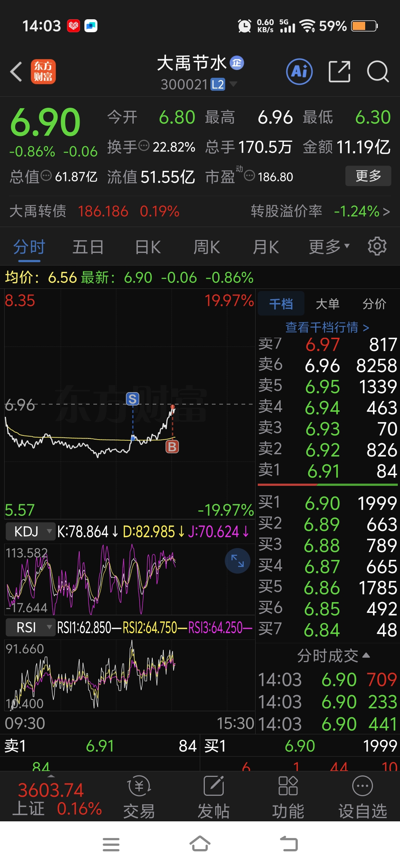Tap the Android home button
The image size is (400, 868).
(x=200, y=844)
